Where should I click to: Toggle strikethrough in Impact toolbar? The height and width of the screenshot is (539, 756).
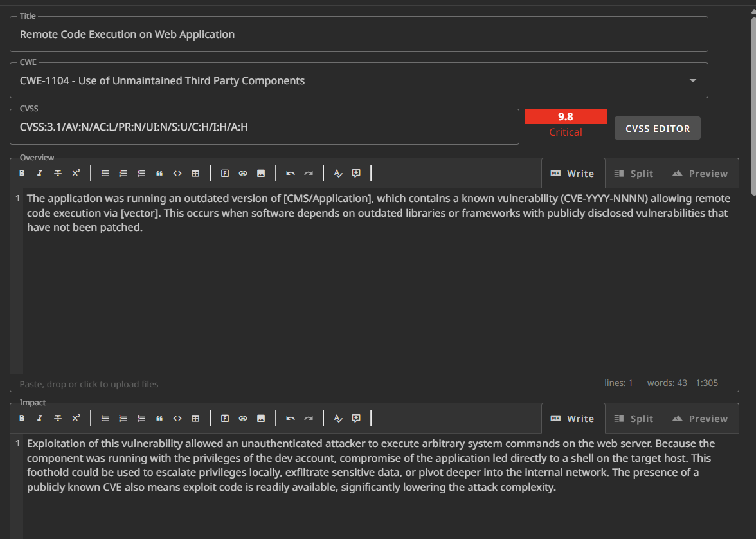(58, 418)
